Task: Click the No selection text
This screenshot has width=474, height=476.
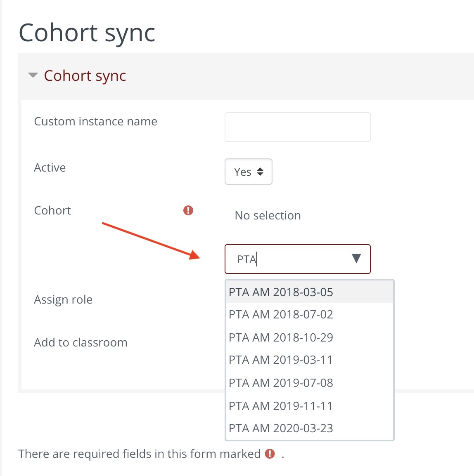Action: (x=268, y=215)
